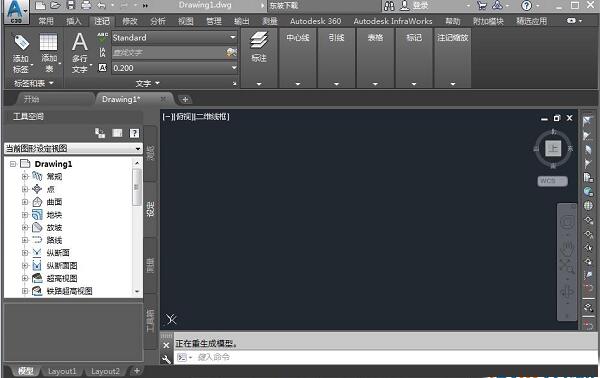Select the 放坡 tree item

[54, 227]
